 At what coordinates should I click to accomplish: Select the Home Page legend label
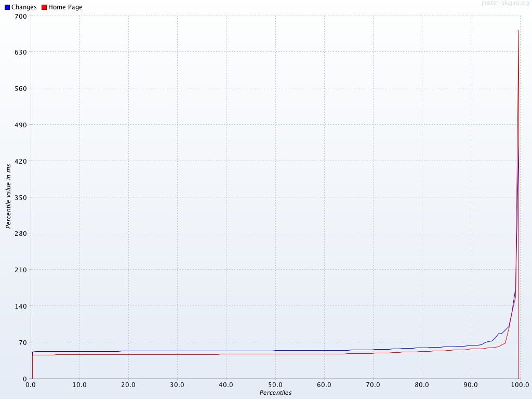(65, 7)
